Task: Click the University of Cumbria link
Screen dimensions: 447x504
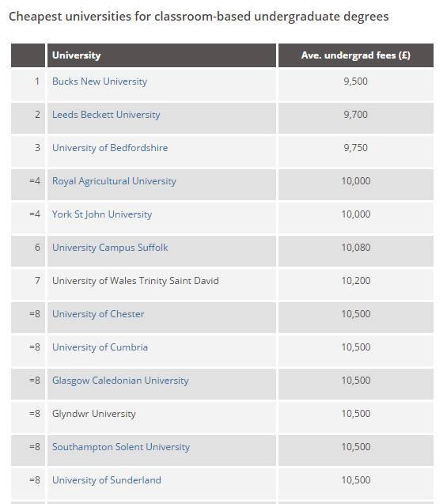Action: 100,347
